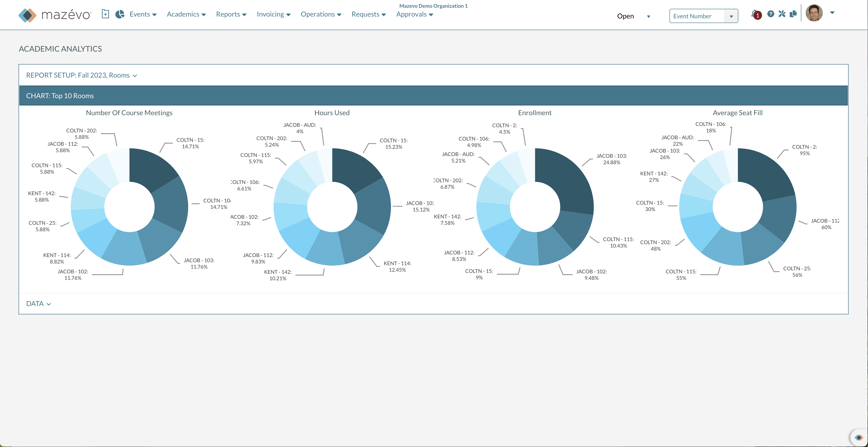The width and height of the screenshot is (868, 447).
Task: Click the tools/settings wrench icon
Action: click(x=782, y=14)
